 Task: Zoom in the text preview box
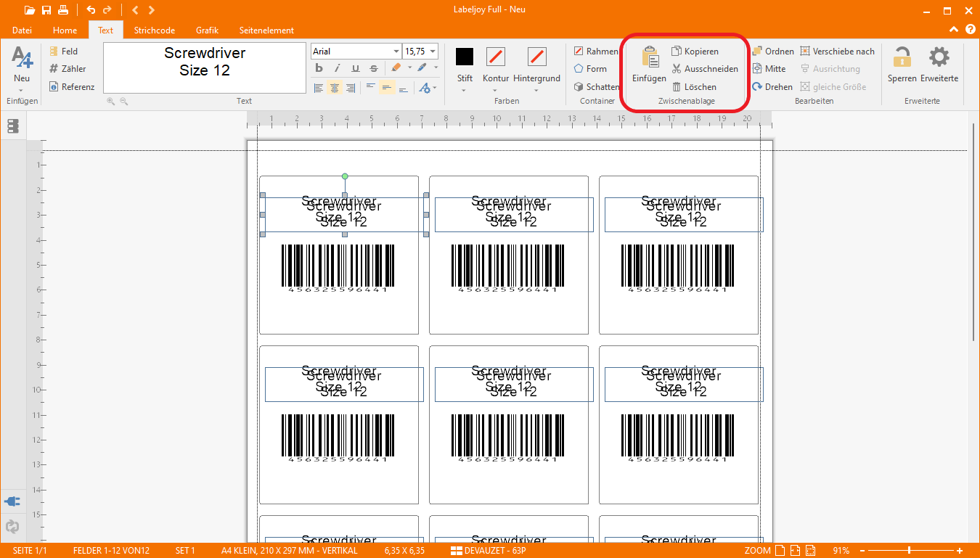[110, 102]
